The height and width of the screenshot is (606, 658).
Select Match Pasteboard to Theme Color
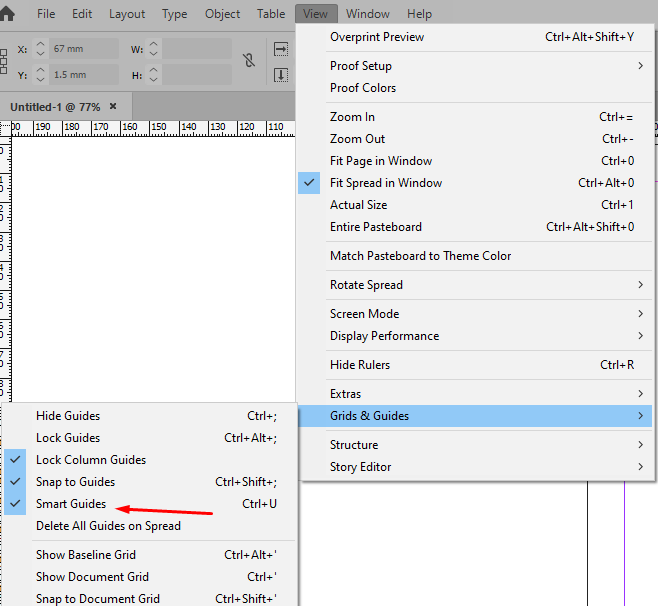[475, 256]
